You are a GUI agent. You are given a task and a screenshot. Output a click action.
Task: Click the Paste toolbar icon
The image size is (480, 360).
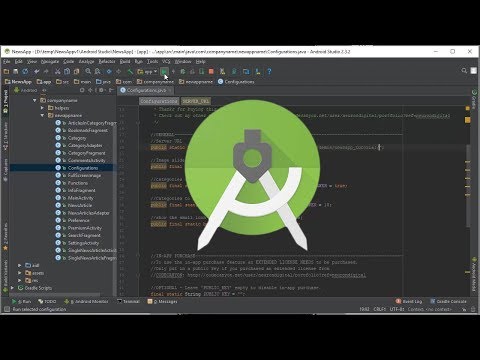(x=76, y=71)
